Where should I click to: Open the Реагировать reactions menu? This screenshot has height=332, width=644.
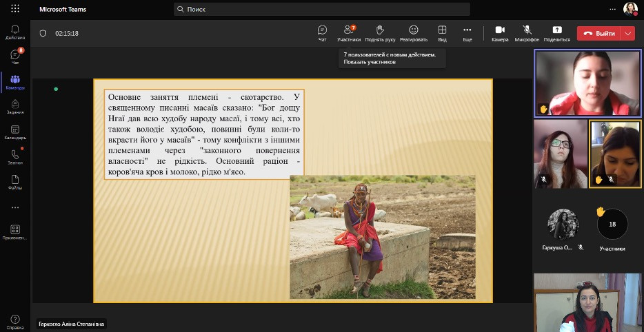pos(413,32)
